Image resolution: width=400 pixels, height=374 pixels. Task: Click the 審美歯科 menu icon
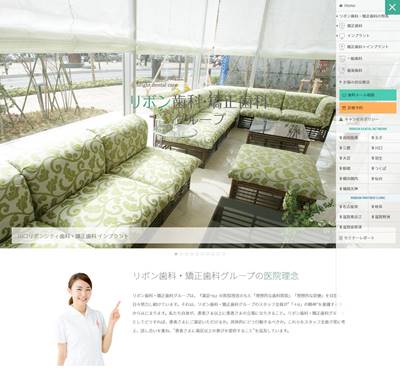point(342,70)
